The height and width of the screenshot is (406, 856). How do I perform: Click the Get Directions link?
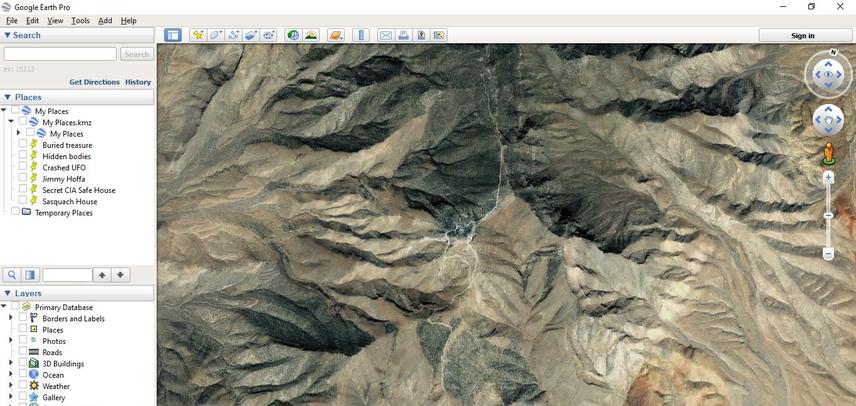(x=94, y=82)
